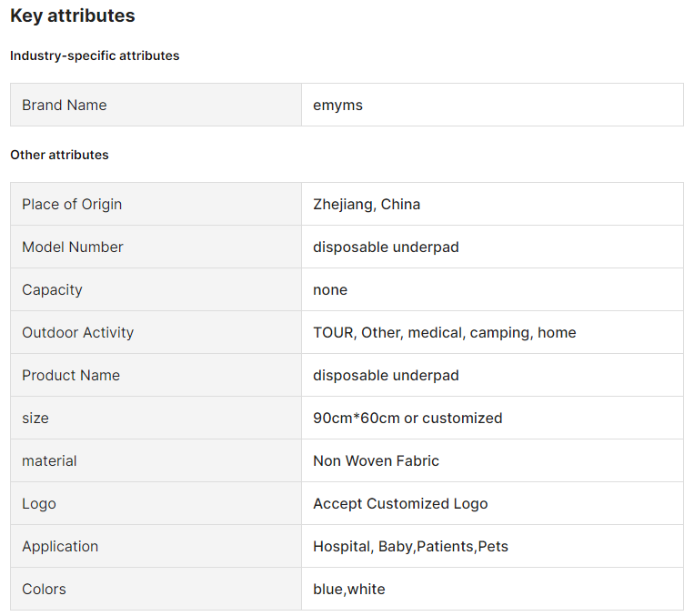Screen dimensions: 694x616
Task: Click the Application label cell
Action: click(x=156, y=547)
